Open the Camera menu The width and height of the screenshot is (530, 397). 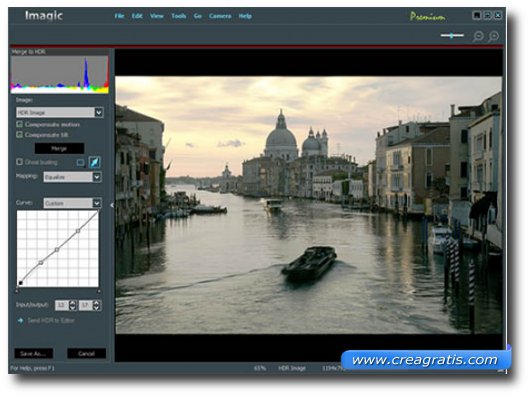pos(220,16)
